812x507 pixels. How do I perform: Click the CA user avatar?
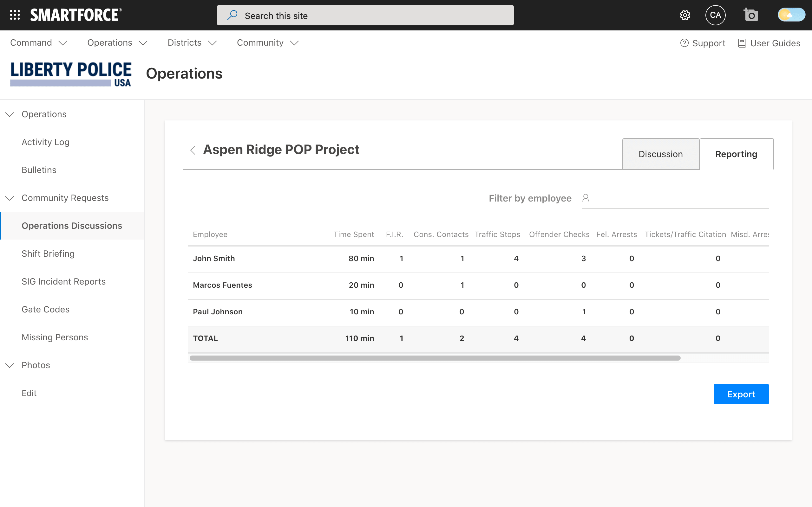[x=715, y=15]
